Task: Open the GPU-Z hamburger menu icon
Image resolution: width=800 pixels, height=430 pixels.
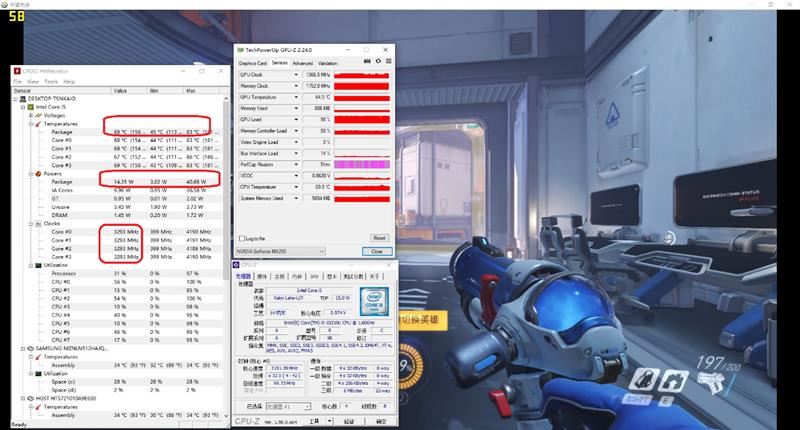Action: [389, 61]
